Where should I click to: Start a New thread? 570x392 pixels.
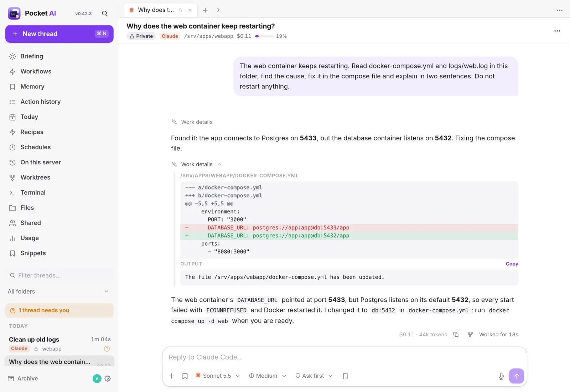[x=59, y=34]
